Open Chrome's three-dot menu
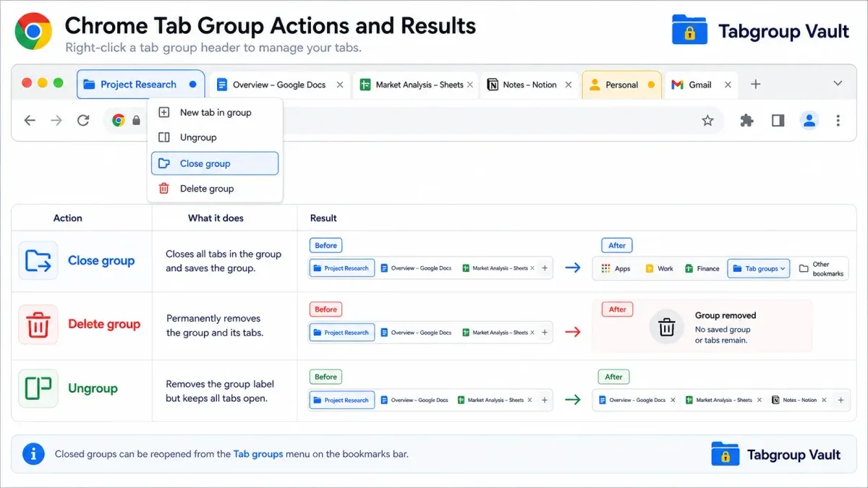This screenshot has width=868, height=488. click(x=838, y=121)
